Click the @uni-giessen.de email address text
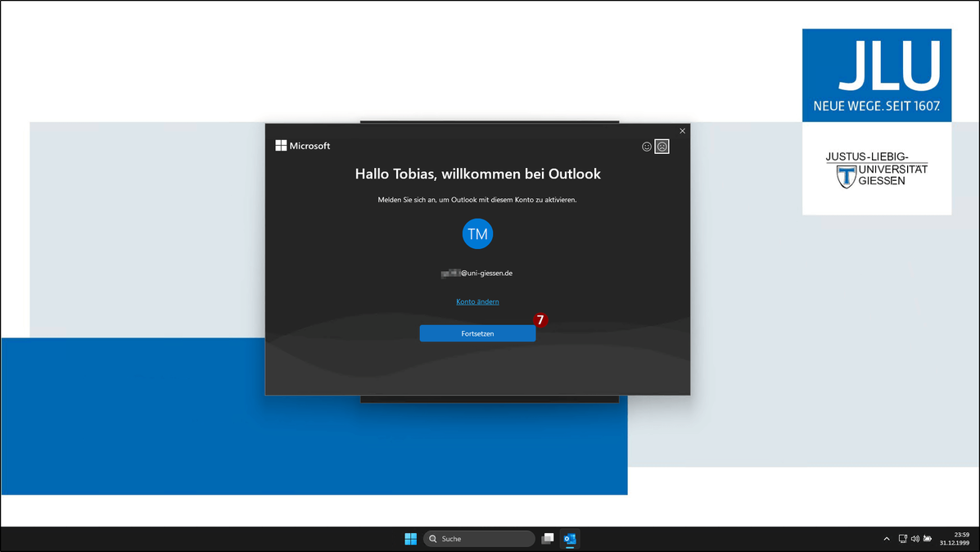 [x=476, y=274]
